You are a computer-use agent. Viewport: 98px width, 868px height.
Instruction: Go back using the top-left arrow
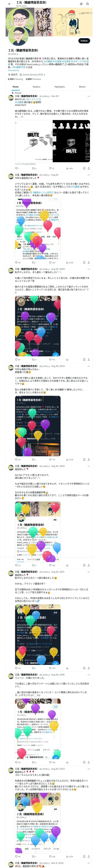pos(9,4)
